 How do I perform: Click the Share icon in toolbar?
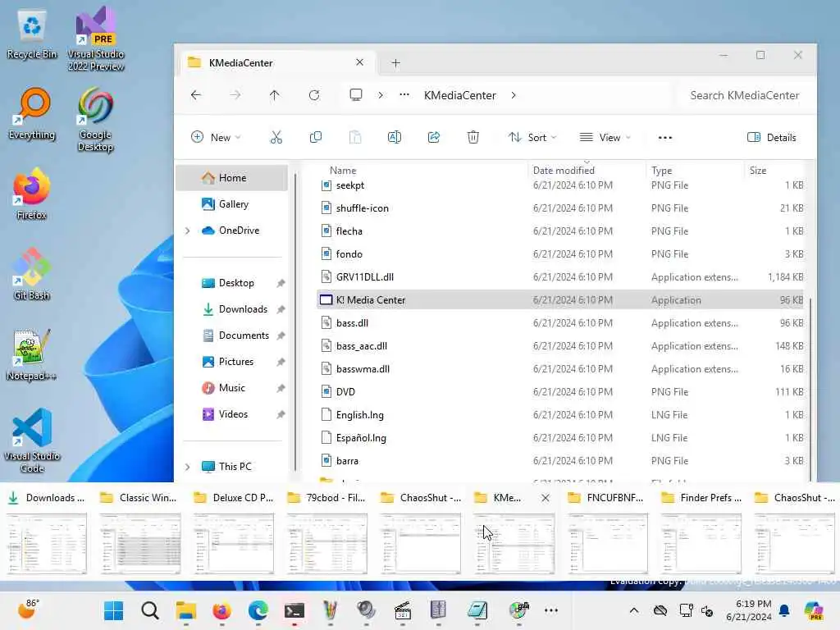[x=434, y=137]
